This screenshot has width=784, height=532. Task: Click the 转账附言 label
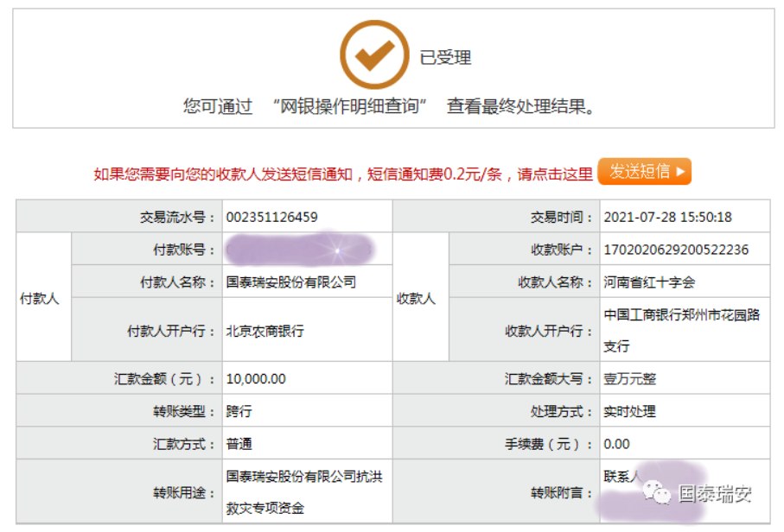tap(562, 492)
